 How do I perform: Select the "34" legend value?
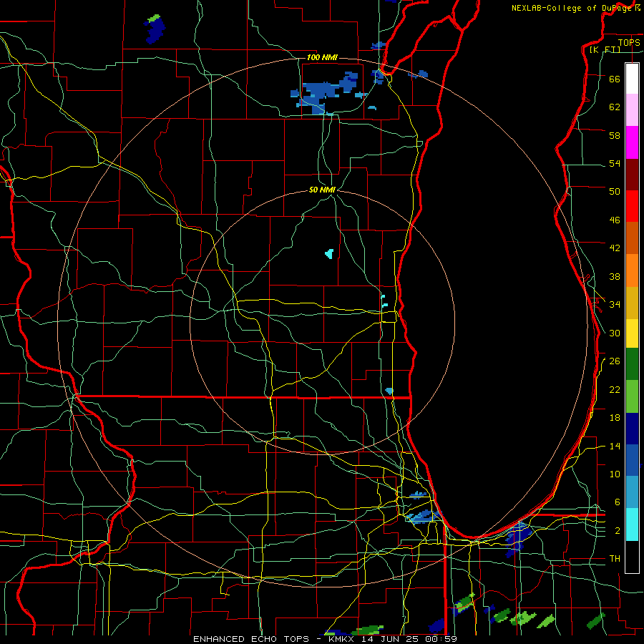[x=615, y=304]
